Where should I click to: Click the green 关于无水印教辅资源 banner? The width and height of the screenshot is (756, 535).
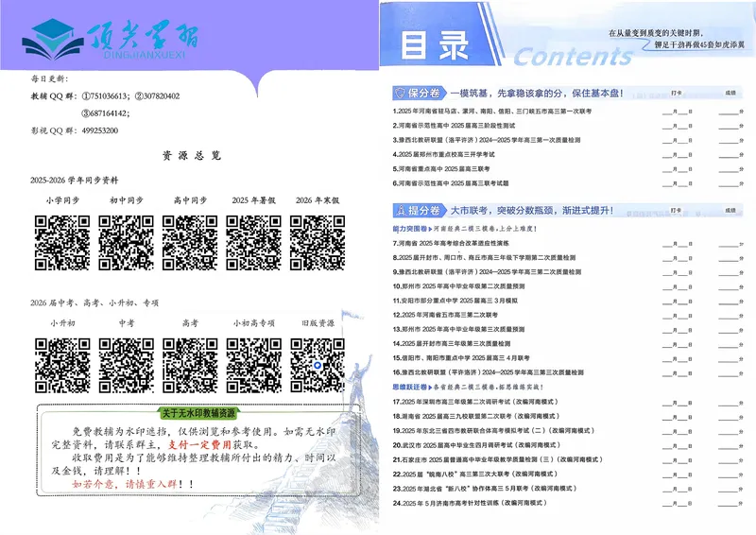click(x=198, y=413)
